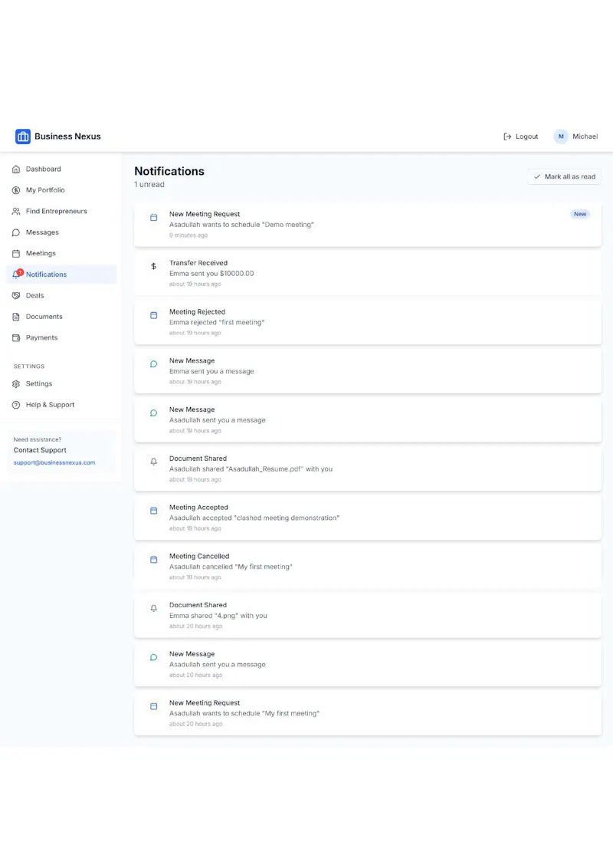Click the "9 minutes ago" timestamp
Image resolution: width=613 pixels, height=868 pixels.
click(x=188, y=235)
